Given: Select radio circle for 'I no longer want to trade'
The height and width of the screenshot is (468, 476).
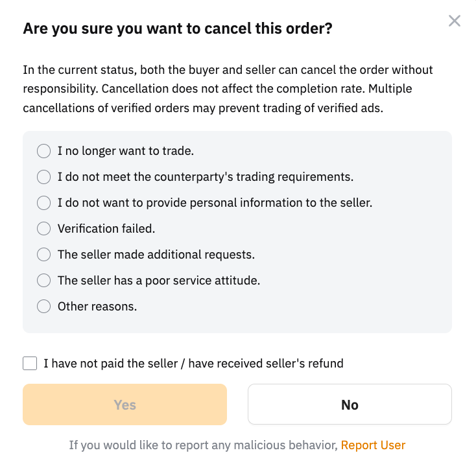Looking at the screenshot, I should [x=43, y=151].
